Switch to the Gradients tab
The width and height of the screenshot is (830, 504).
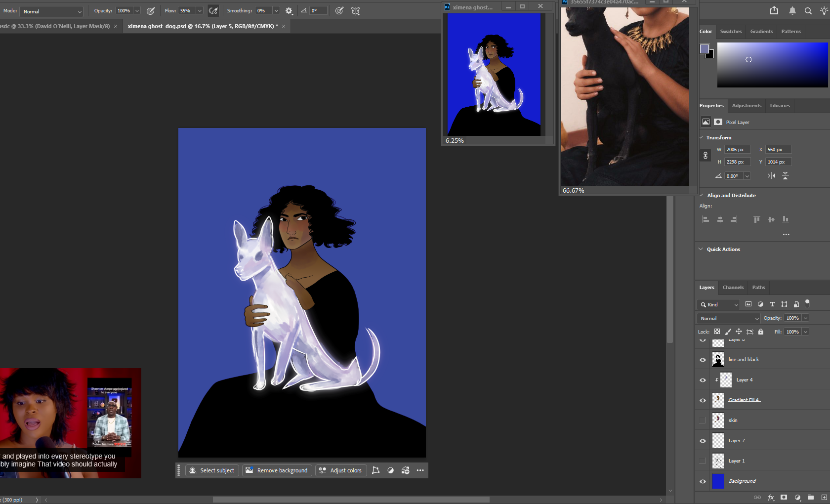(x=761, y=31)
